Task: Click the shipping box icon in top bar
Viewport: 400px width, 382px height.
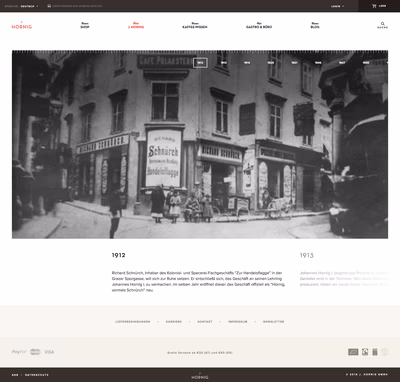Action: click(x=49, y=6)
